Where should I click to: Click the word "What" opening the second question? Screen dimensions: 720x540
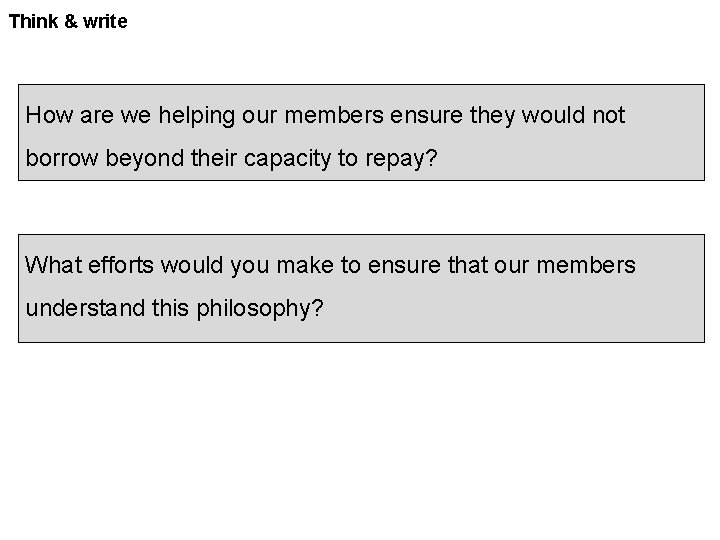click(x=51, y=265)
